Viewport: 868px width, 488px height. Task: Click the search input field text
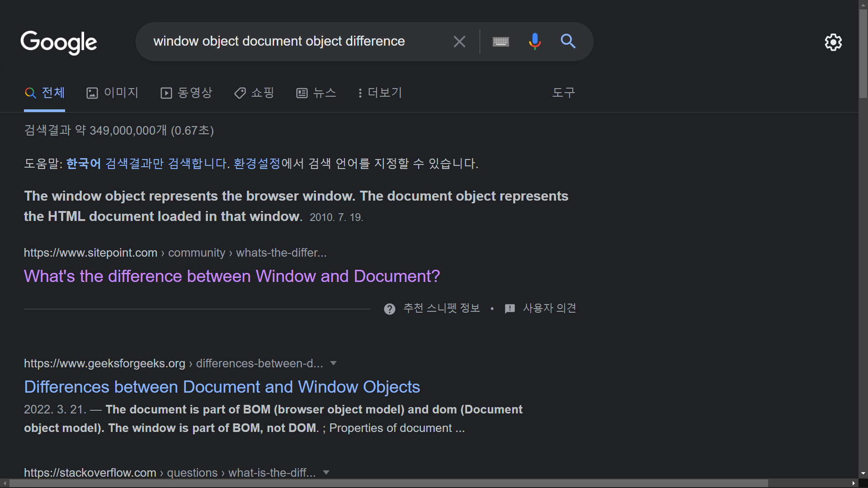[279, 41]
